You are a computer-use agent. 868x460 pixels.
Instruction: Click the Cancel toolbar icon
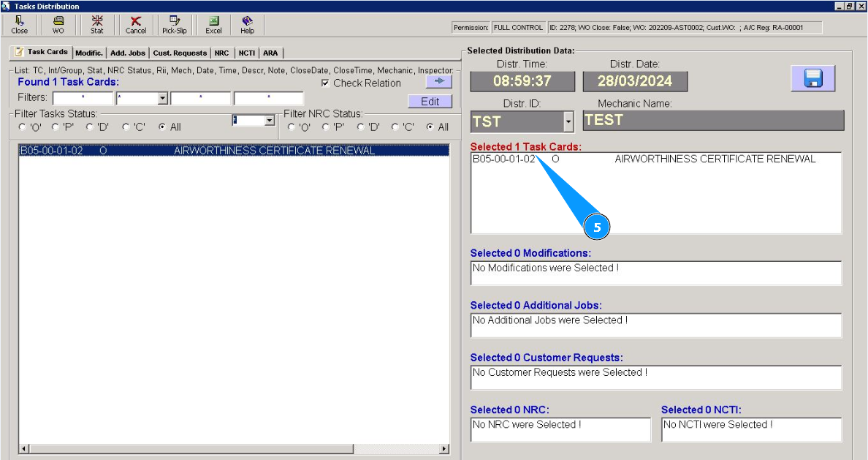point(136,25)
